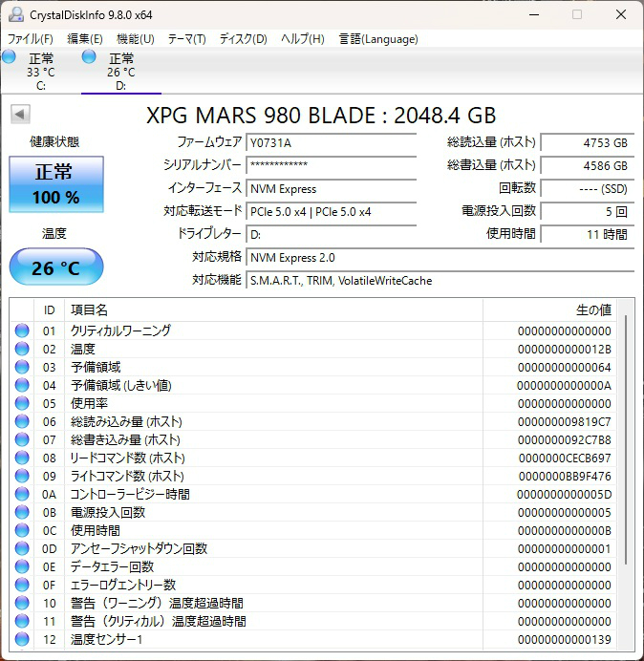
Task: Click the CrystalDiskInfo app icon in title bar
Action: (x=16, y=14)
